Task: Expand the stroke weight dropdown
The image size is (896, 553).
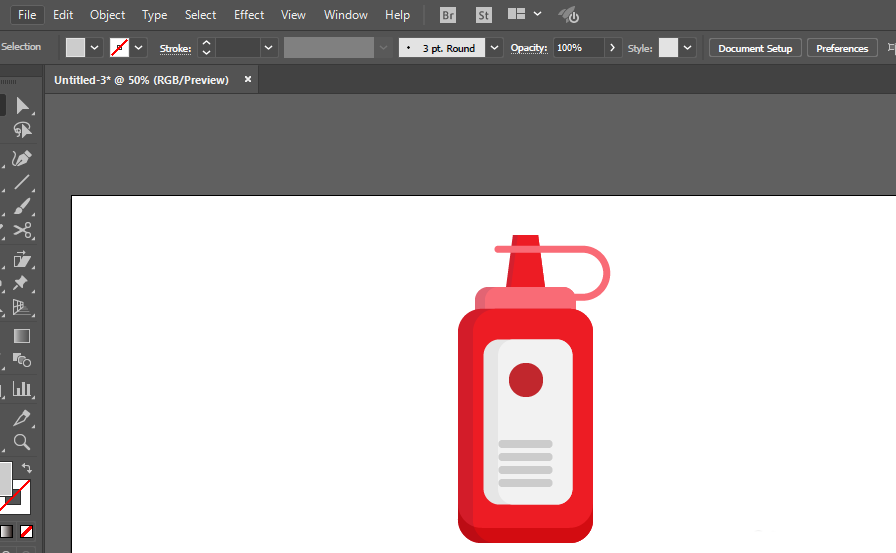Action: click(x=269, y=48)
